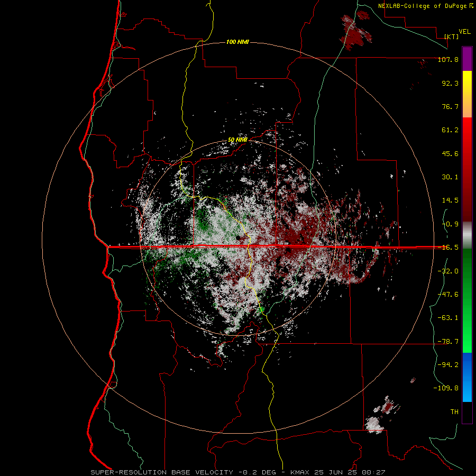476x476 pixels.
Task: Click the 107.8 velocity scale value
Action: point(448,59)
